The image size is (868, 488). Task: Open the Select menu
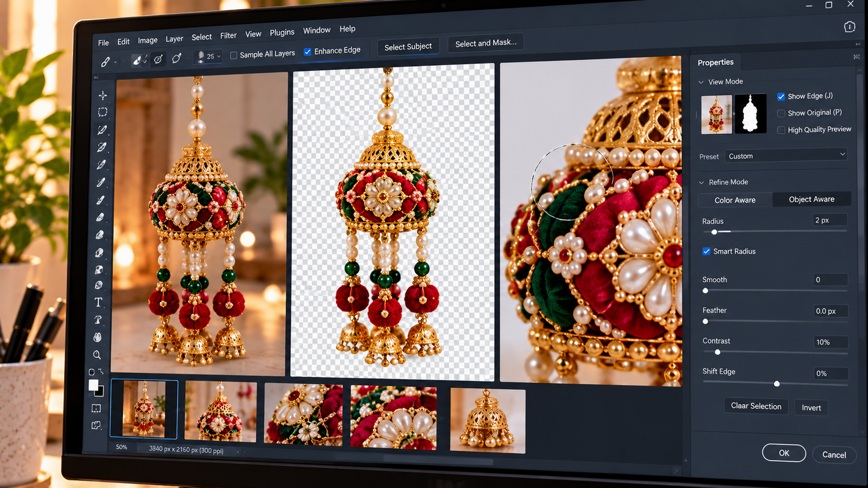pos(202,37)
